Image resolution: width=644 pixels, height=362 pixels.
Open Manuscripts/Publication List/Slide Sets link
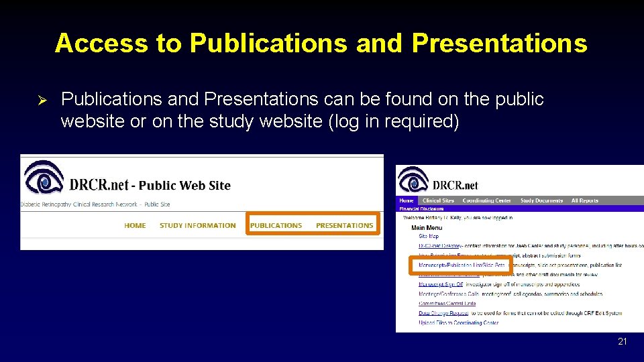462,265
